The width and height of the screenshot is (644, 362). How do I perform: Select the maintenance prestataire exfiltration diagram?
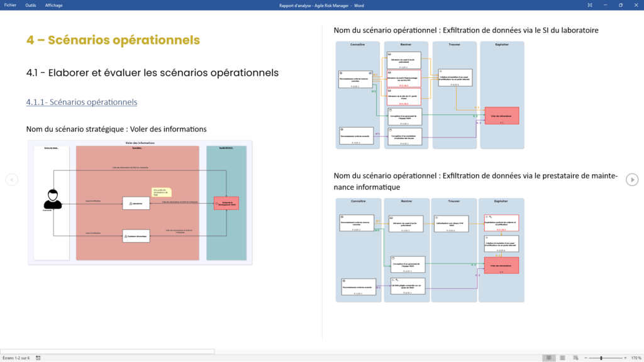click(429, 250)
